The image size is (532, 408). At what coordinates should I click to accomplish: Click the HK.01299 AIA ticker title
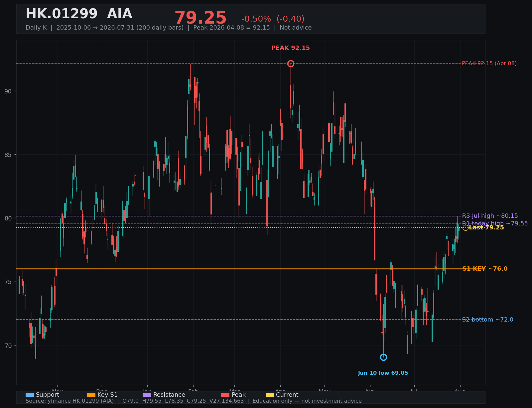click(x=79, y=14)
